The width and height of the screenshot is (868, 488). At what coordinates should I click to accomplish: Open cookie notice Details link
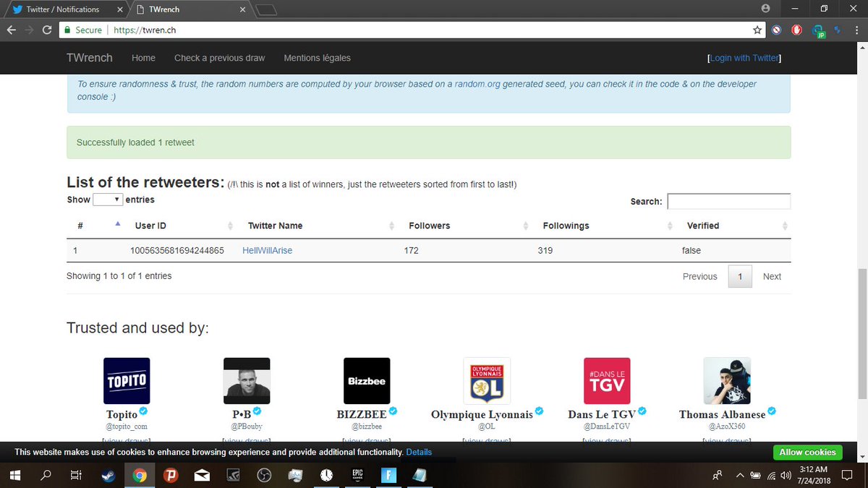pyautogui.click(x=419, y=452)
